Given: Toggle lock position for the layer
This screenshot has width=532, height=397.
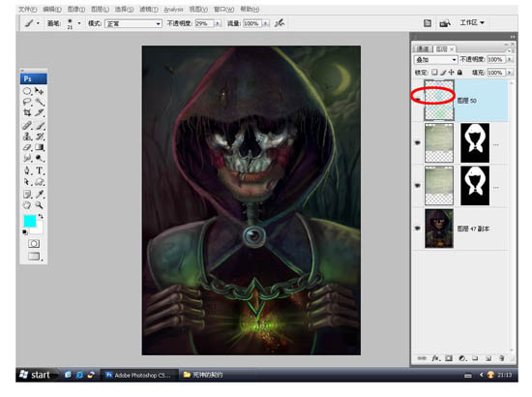Looking at the screenshot, I should (452, 72).
